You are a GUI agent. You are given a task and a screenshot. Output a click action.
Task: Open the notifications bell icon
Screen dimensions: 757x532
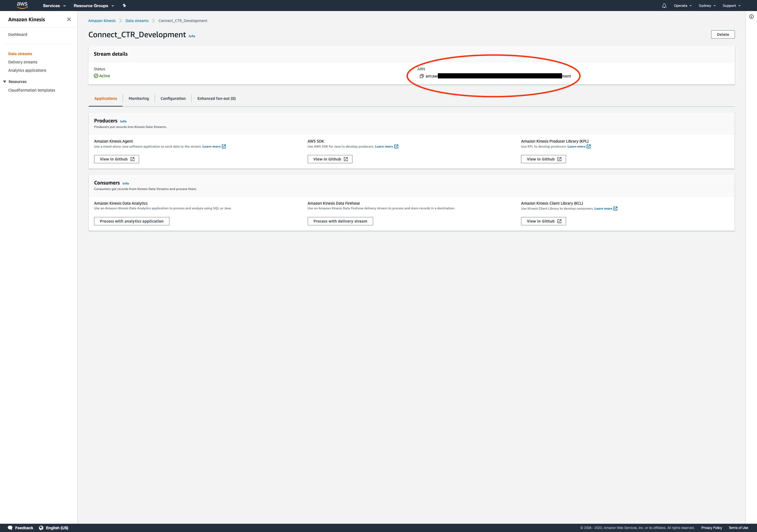[664, 6]
